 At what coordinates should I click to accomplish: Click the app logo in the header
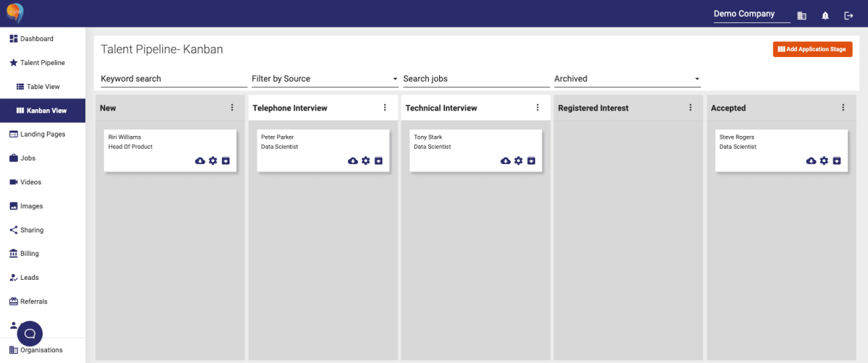point(15,13)
